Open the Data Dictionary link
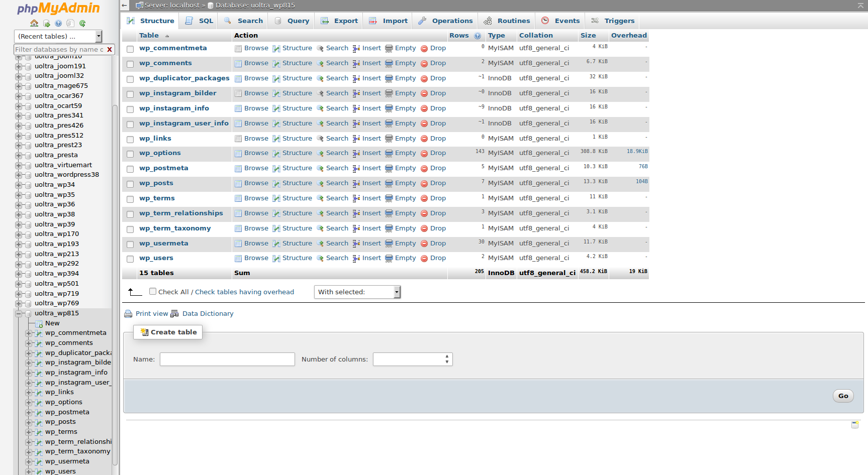Image resolution: width=868 pixels, height=475 pixels. [208, 314]
